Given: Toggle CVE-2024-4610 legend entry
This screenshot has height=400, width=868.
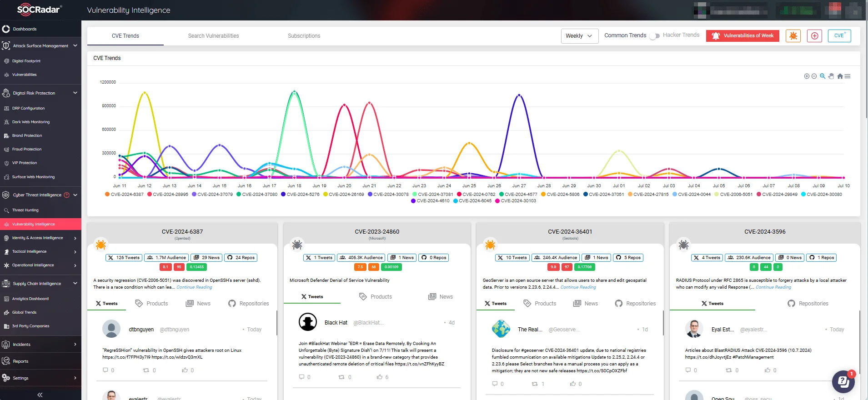Looking at the screenshot, I should (x=430, y=200).
